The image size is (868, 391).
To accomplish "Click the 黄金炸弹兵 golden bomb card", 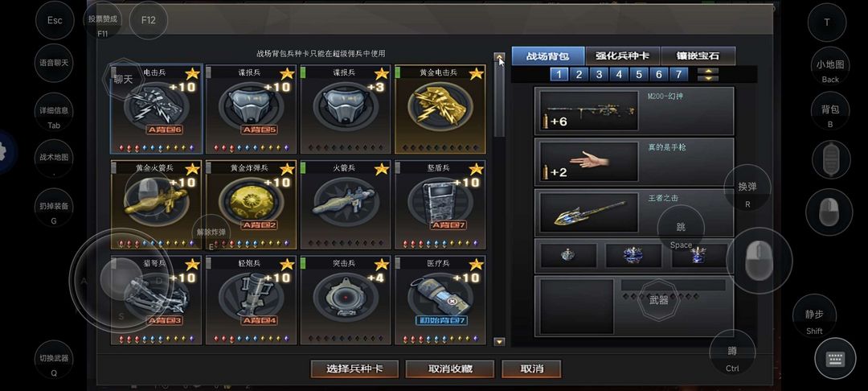I will [251, 205].
